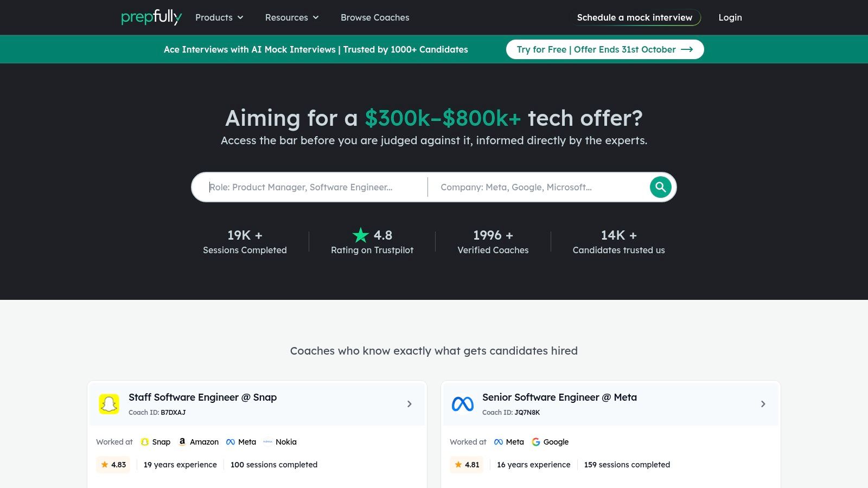The height and width of the screenshot is (488, 868).
Task: Click the 'Rating on Trustpilot' stat
Action: 372,241
